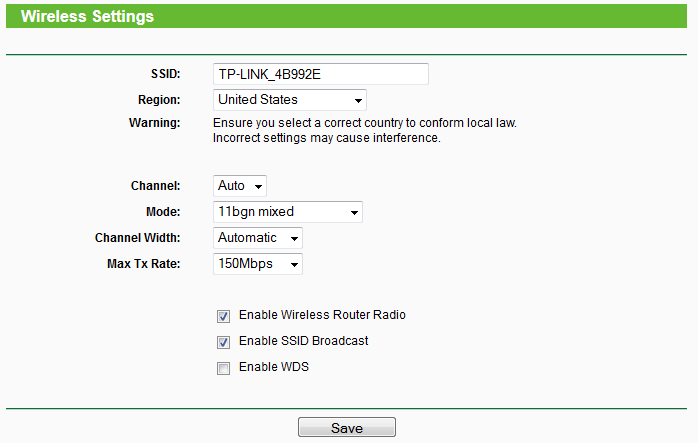Expand the Channel dropdown set to Auto

pyautogui.click(x=240, y=186)
